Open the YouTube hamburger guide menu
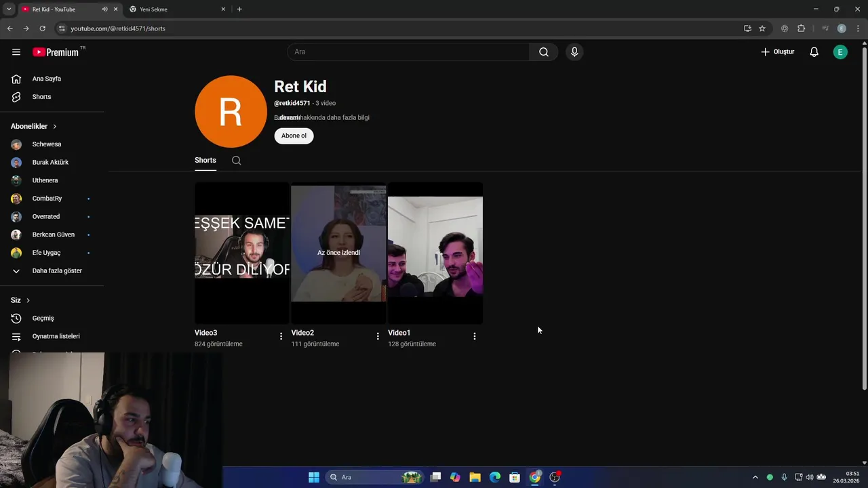 [16, 52]
